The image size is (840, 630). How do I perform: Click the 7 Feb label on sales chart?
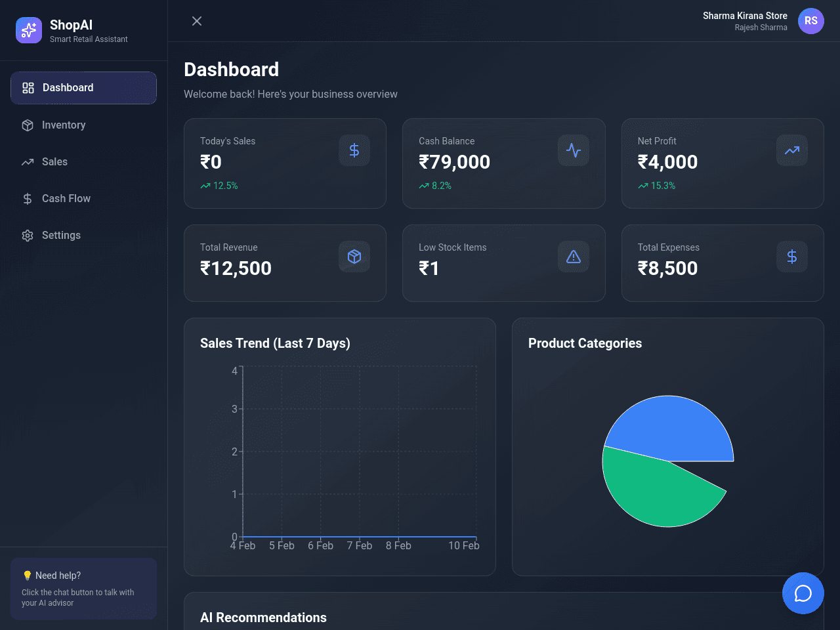point(360,545)
